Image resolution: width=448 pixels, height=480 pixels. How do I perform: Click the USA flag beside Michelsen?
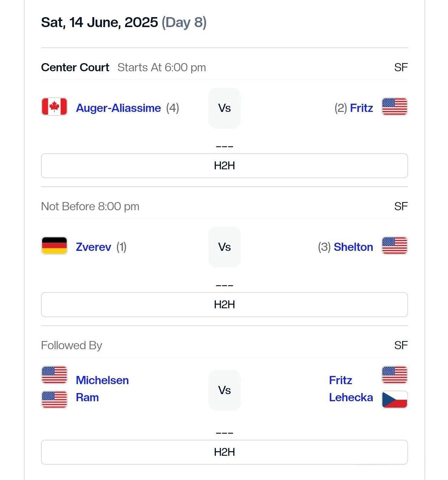[54, 375]
